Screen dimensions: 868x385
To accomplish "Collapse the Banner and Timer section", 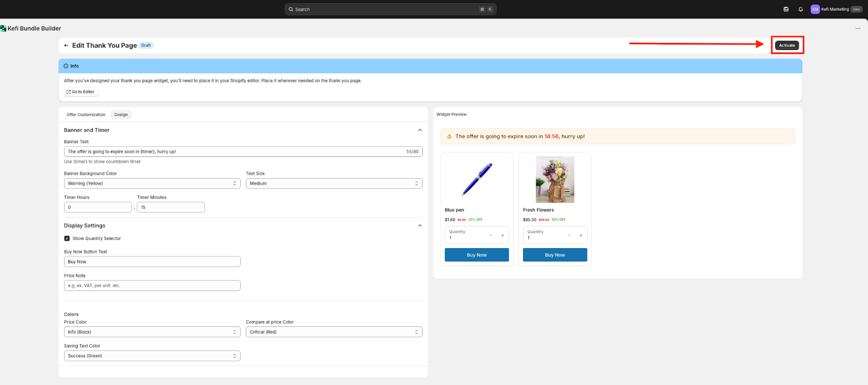I will click(420, 130).
